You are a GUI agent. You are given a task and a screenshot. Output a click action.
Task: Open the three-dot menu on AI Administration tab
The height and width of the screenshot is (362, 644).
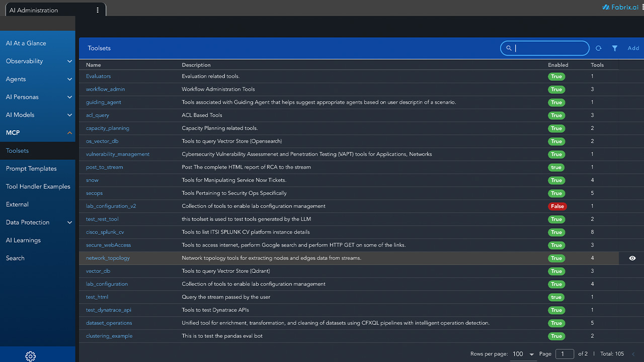click(98, 10)
